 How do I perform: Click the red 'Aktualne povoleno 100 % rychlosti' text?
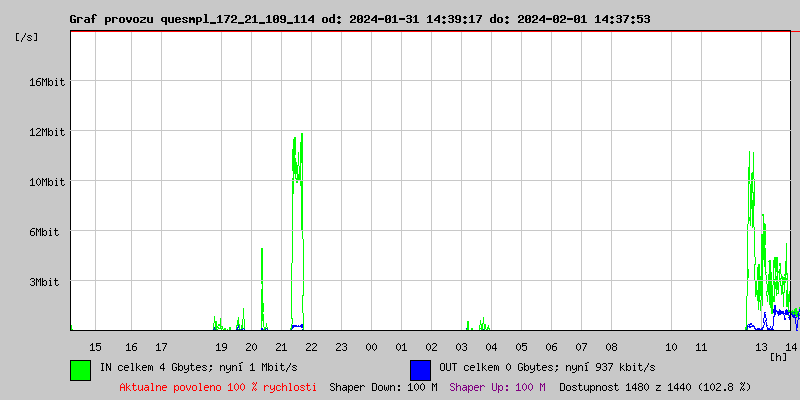point(218,387)
